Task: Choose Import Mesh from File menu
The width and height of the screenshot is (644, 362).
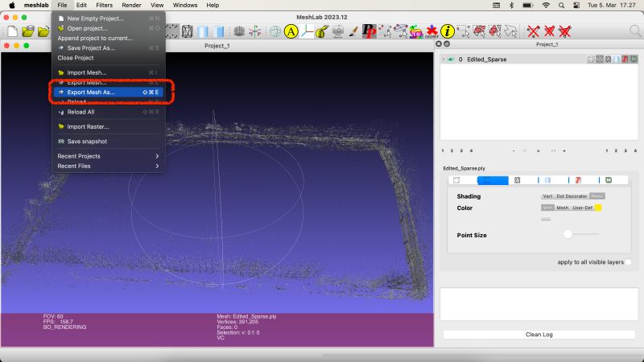Action: pos(109,72)
